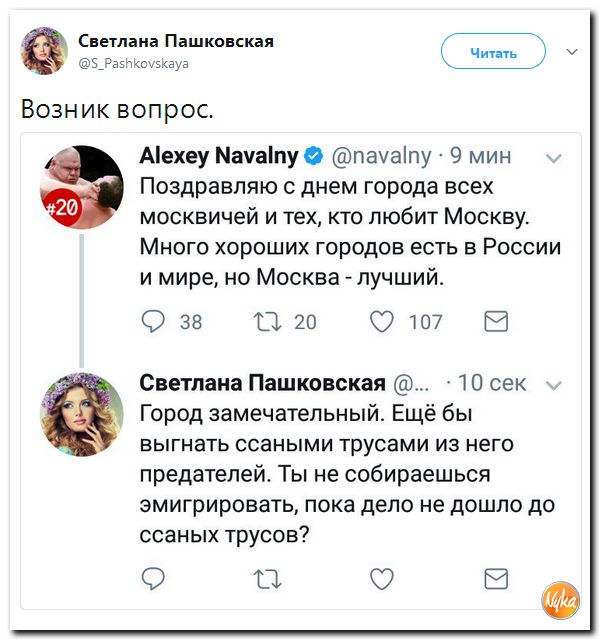This screenshot has height=641, width=601.
Task: Retweet Светлана Пашковская's quoted reply
Action: (x=270, y=577)
